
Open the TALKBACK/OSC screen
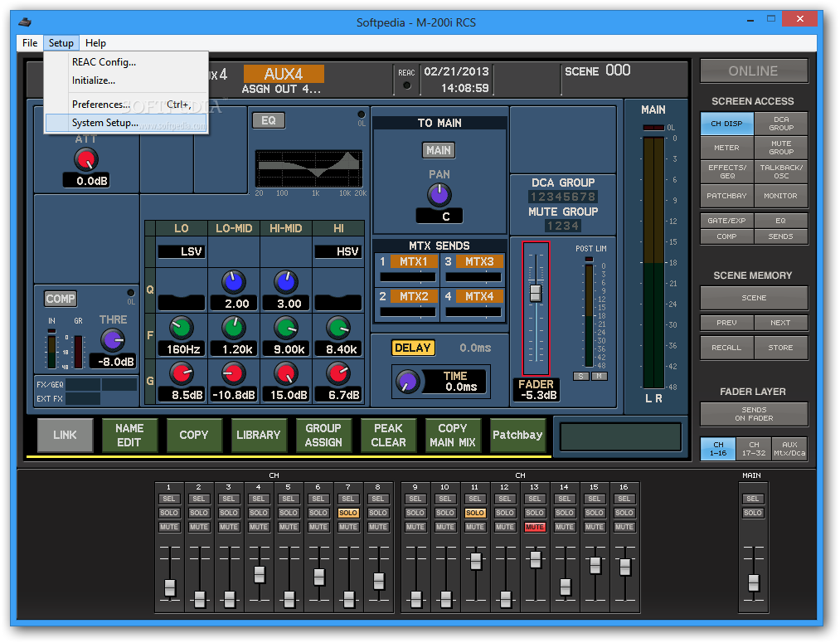pos(781,172)
